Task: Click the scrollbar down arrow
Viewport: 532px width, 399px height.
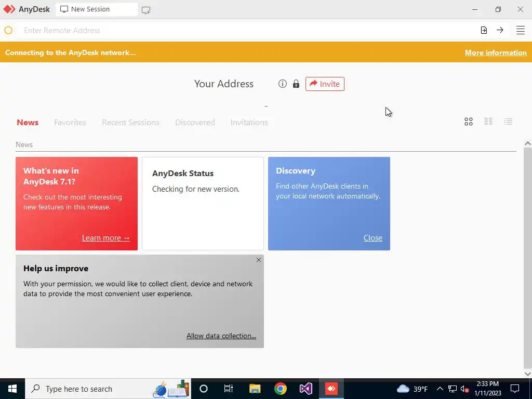Action: click(x=528, y=374)
